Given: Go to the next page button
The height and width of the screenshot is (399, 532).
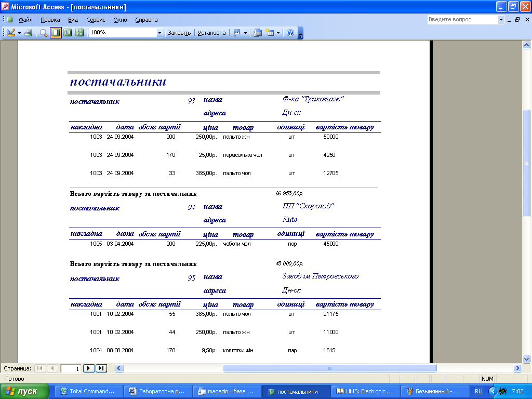Looking at the screenshot, I should pyautogui.click(x=88, y=368).
